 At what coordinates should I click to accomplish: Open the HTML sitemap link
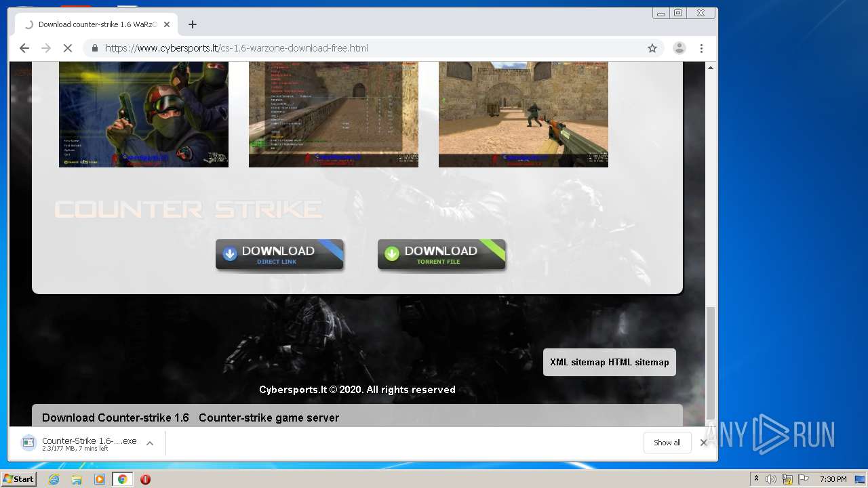639,362
